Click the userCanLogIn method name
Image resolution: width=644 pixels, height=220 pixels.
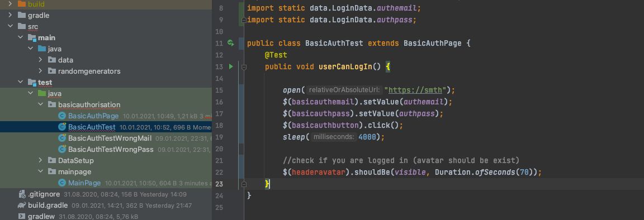345,66
